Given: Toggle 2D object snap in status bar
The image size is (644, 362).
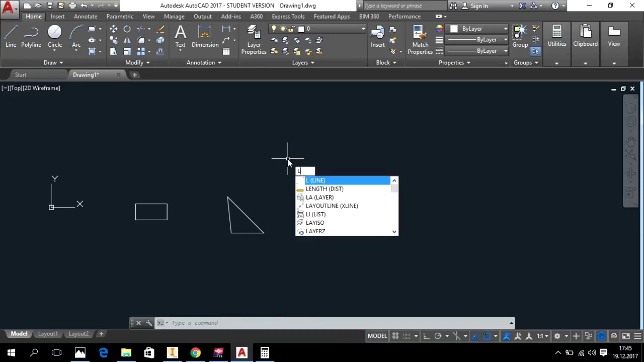Looking at the screenshot, I should pyautogui.click(x=487, y=336).
